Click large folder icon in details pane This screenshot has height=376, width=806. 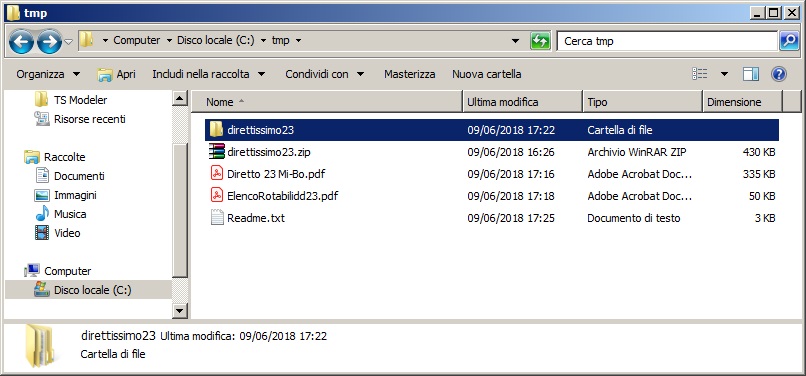(x=40, y=345)
